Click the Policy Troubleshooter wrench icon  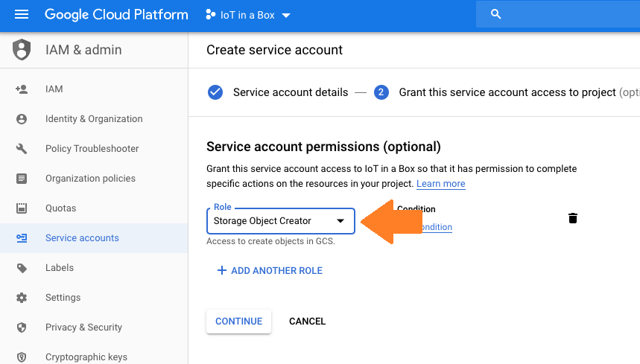22,148
